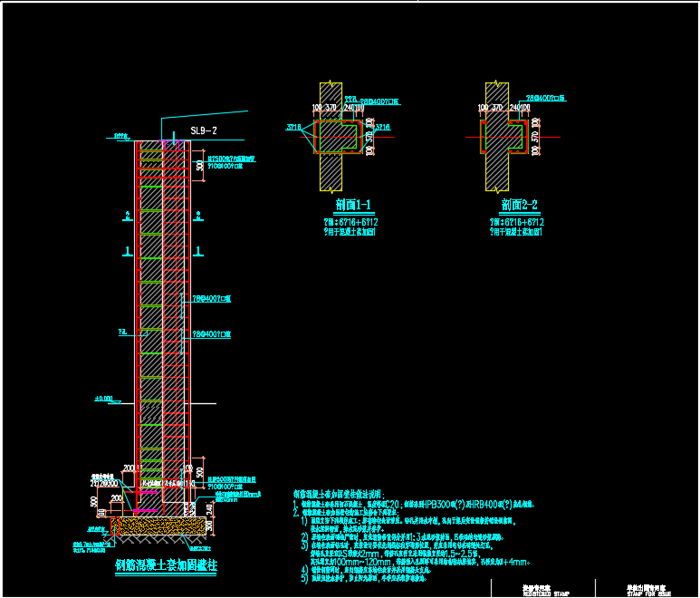Select section cut marker 2 right of column

198,216
